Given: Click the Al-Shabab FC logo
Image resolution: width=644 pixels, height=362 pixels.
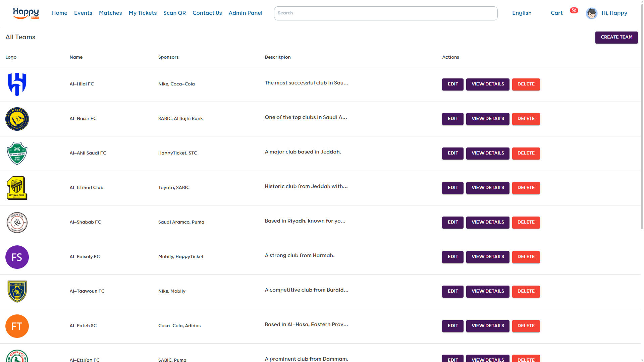Looking at the screenshot, I should [17, 223].
